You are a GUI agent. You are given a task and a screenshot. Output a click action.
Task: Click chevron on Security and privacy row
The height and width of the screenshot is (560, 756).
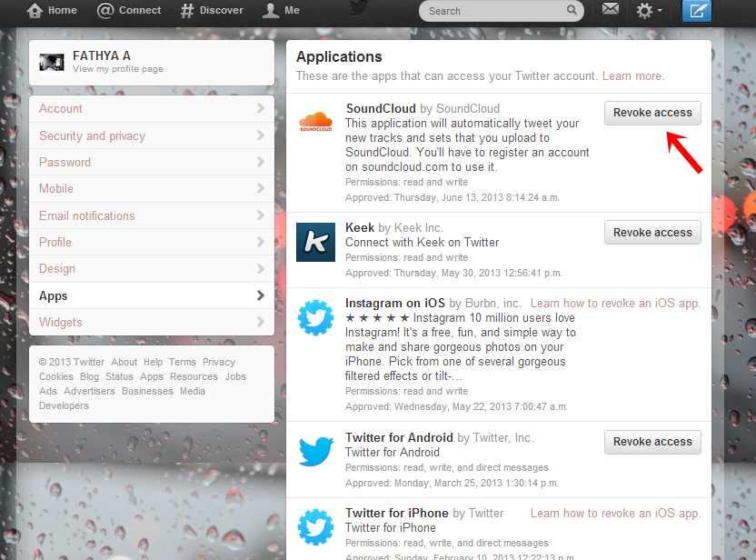tap(261, 135)
